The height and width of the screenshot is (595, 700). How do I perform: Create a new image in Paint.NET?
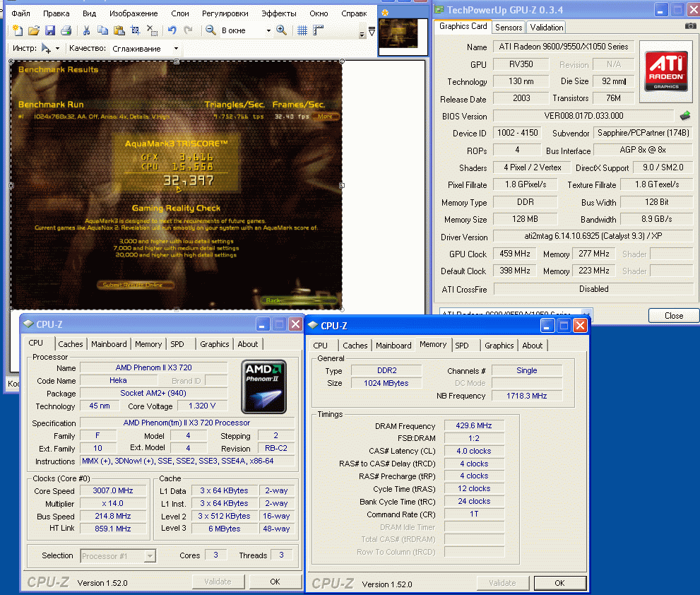(18, 30)
